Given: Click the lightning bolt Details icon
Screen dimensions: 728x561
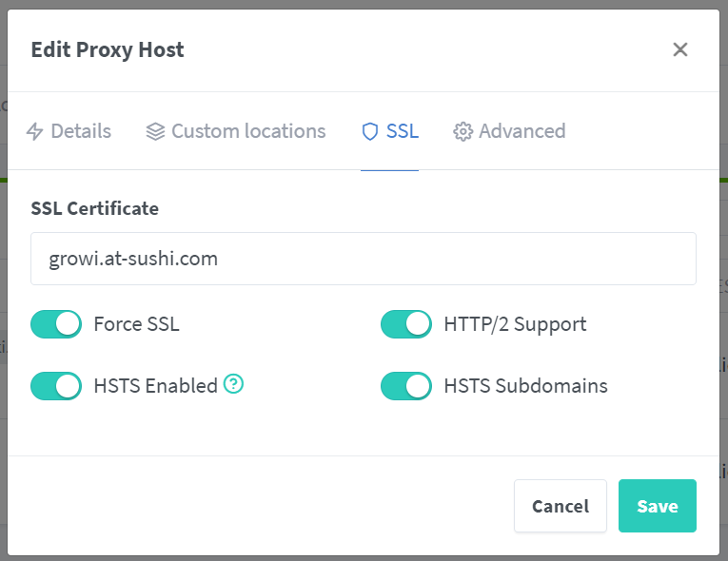Looking at the screenshot, I should tap(35, 131).
